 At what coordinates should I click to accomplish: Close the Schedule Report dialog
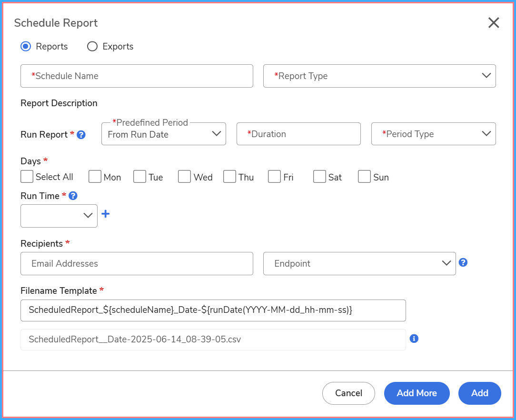coord(494,23)
